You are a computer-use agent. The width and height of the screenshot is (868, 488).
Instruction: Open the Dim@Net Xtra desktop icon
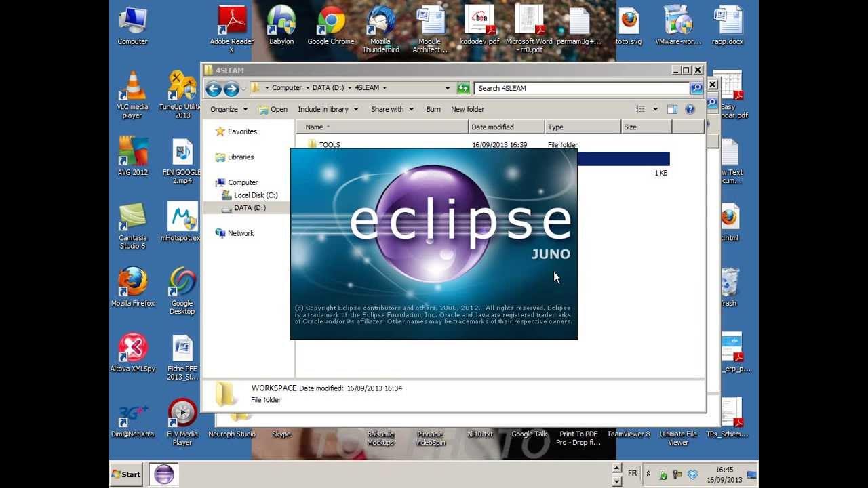tap(133, 419)
